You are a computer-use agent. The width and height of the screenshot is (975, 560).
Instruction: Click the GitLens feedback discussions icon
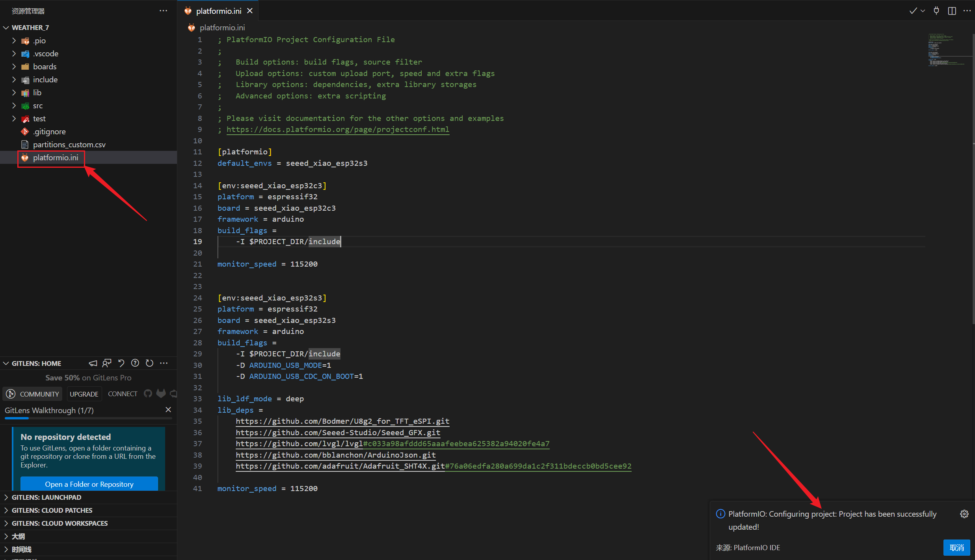(x=107, y=363)
